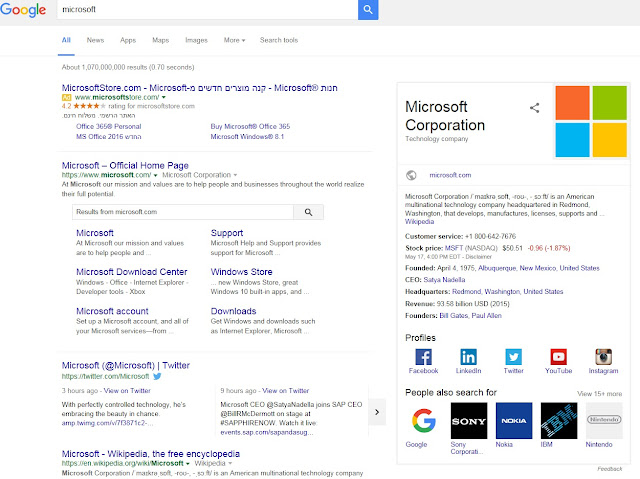Expand arrow next to www.microsoftstore.com URL
This screenshot has width=640, height=479.
[x=164, y=98]
